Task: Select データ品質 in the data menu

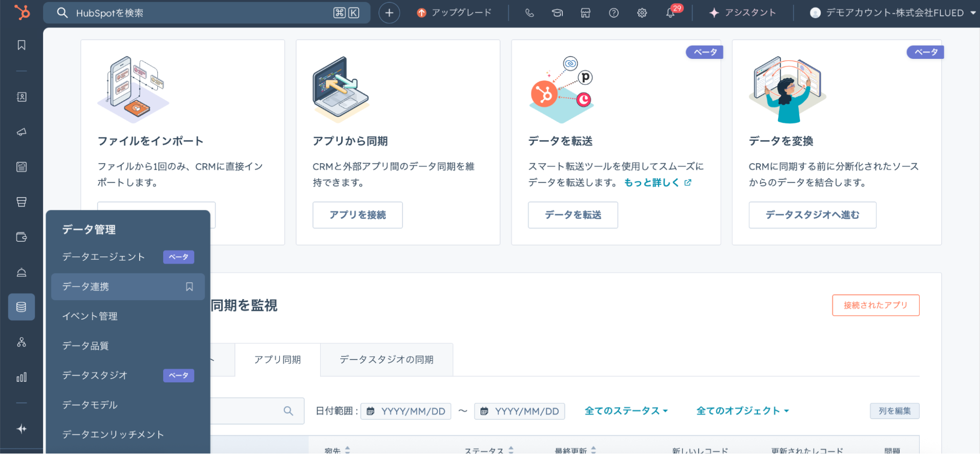Action: (85, 346)
